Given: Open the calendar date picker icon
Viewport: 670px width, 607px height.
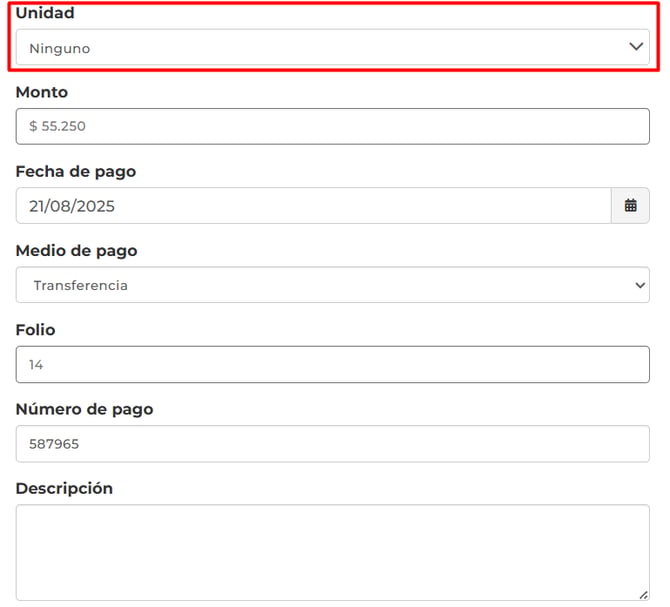Looking at the screenshot, I should 630,206.
